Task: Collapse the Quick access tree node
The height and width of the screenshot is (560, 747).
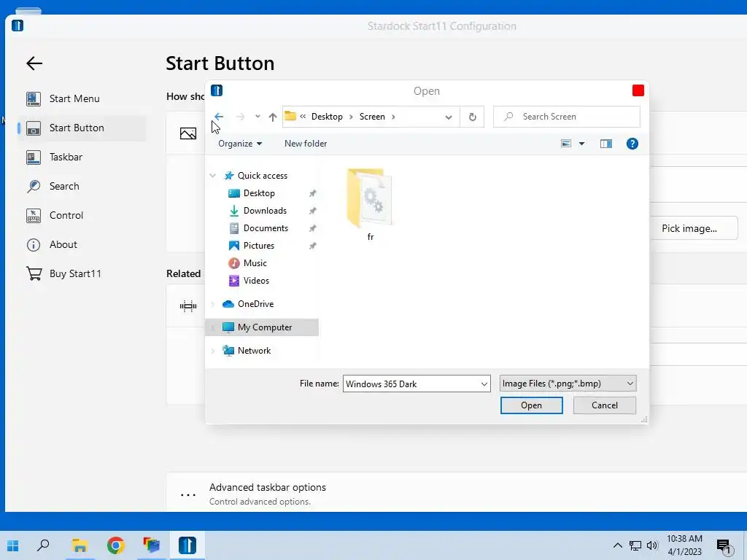Action: (x=213, y=176)
